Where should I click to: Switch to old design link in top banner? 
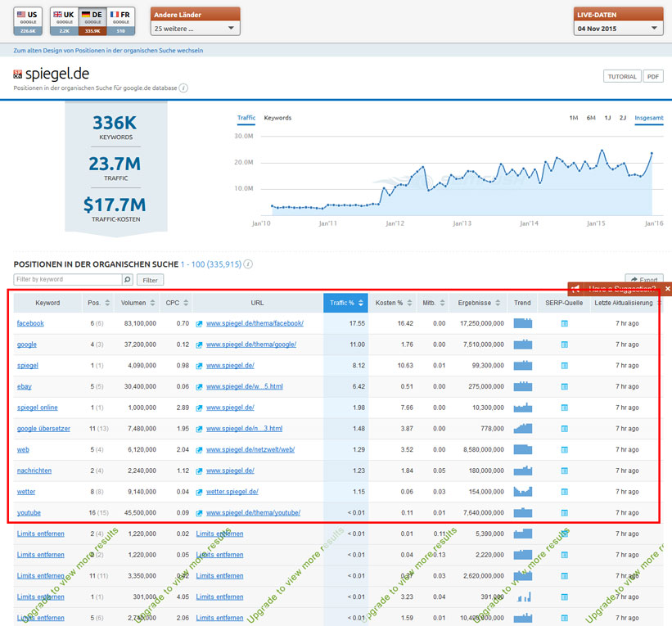pos(108,51)
